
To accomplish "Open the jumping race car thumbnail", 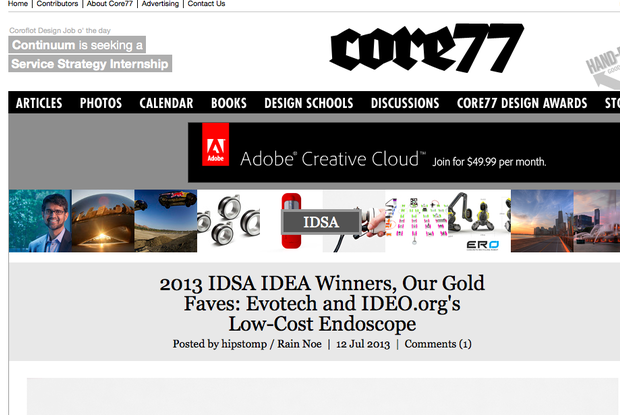I will tap(166, 221).
